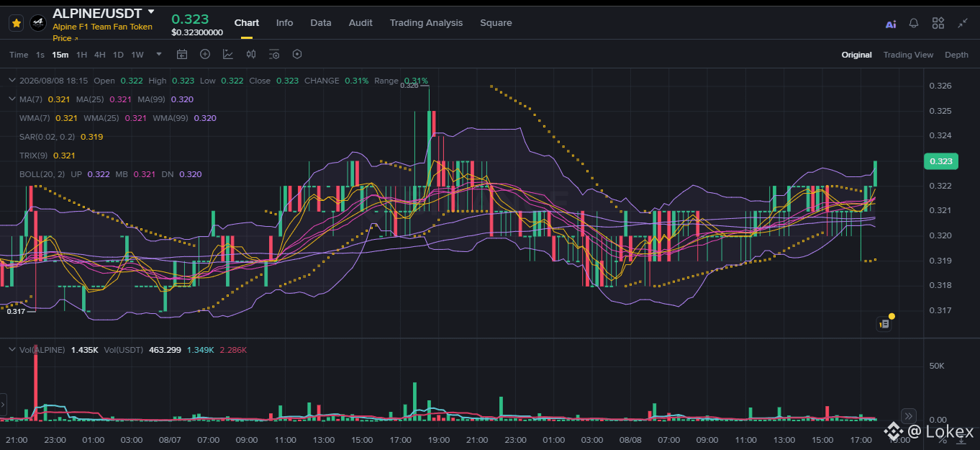The width and height of the screenshot is (980, 450).
Task: Select the 15m interval
Action: (x=60, y=55)
